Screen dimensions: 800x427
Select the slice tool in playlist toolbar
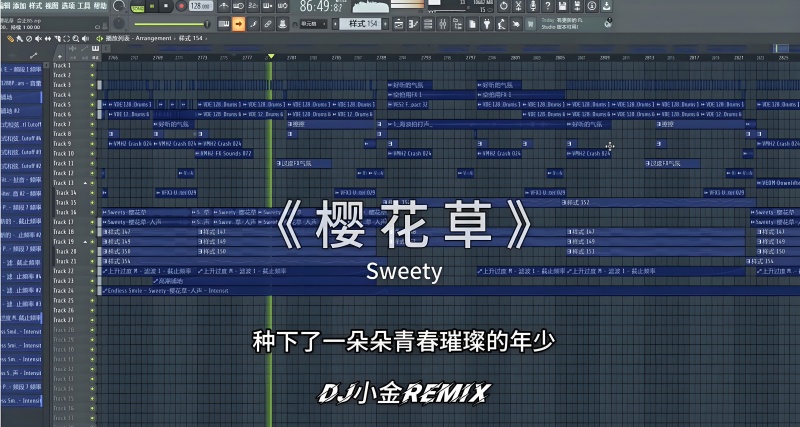(x=57, y=38)
